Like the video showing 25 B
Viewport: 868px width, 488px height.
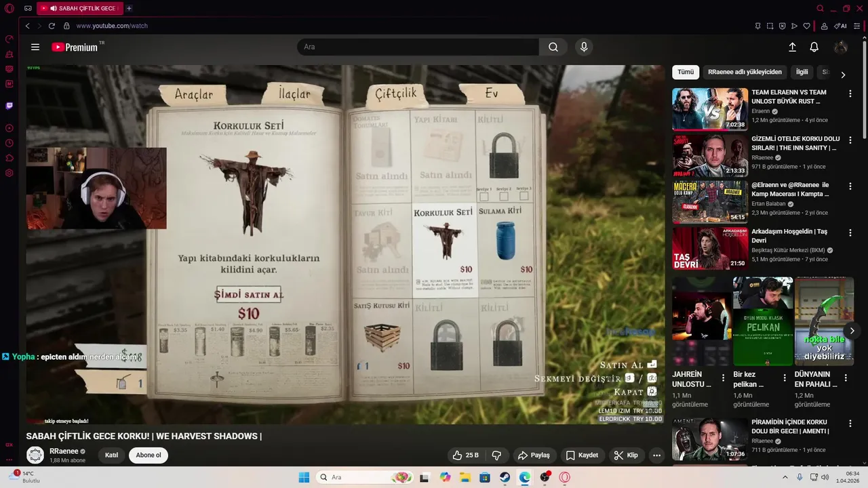(x=466, y=455)
